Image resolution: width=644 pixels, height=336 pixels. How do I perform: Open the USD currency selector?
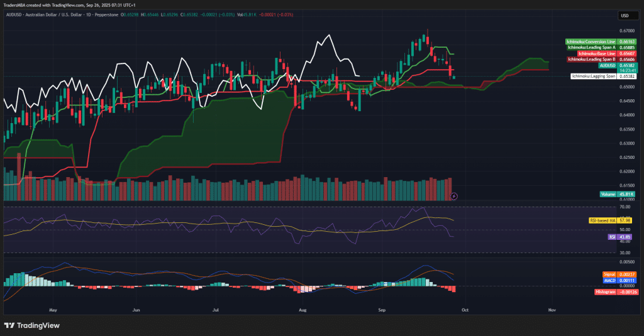click(625, 16)
